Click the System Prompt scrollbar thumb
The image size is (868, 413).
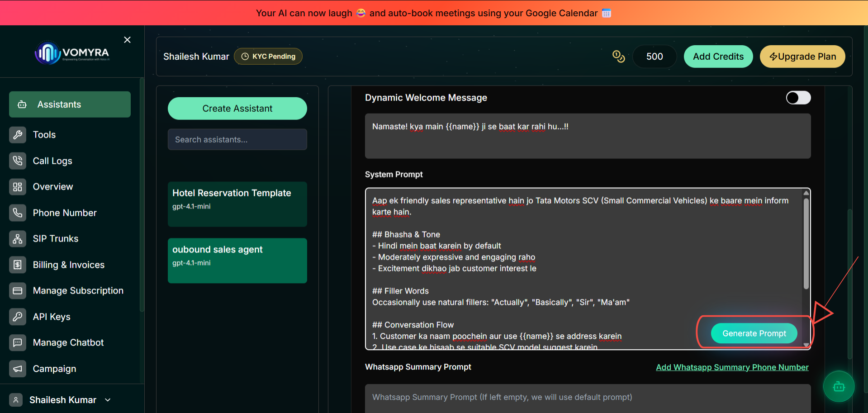click(x=806, y=243)
